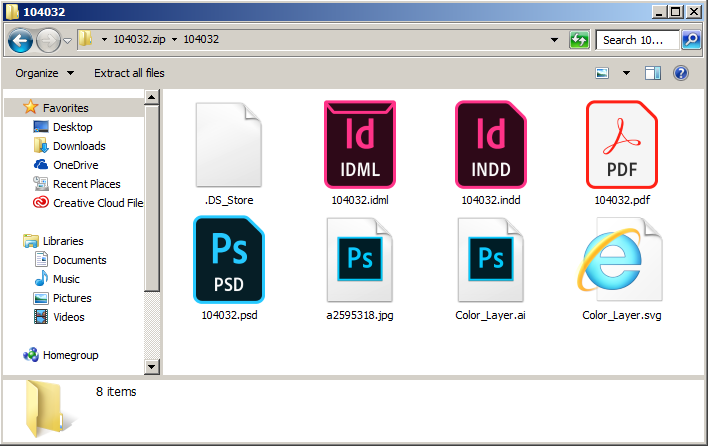Image resolution: width=708 pixels, height=446 pixels.
Task: Open the blue Help question mark
Action: pyautogui.click(x=680, y=73)
